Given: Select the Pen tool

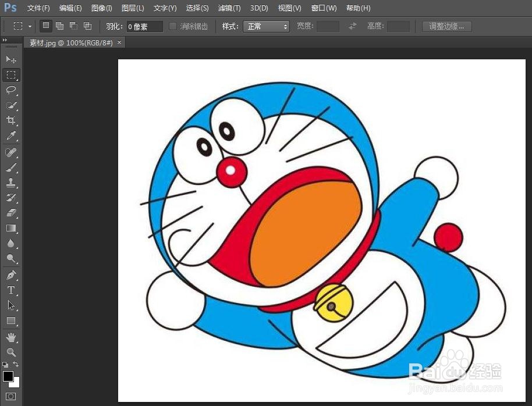Looking at the screenshot, I should 11,275.
